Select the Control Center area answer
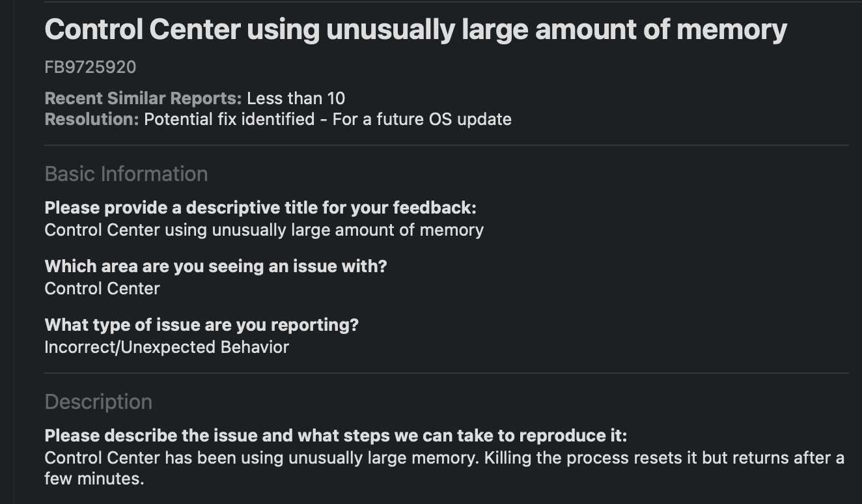 click(102, 288)
